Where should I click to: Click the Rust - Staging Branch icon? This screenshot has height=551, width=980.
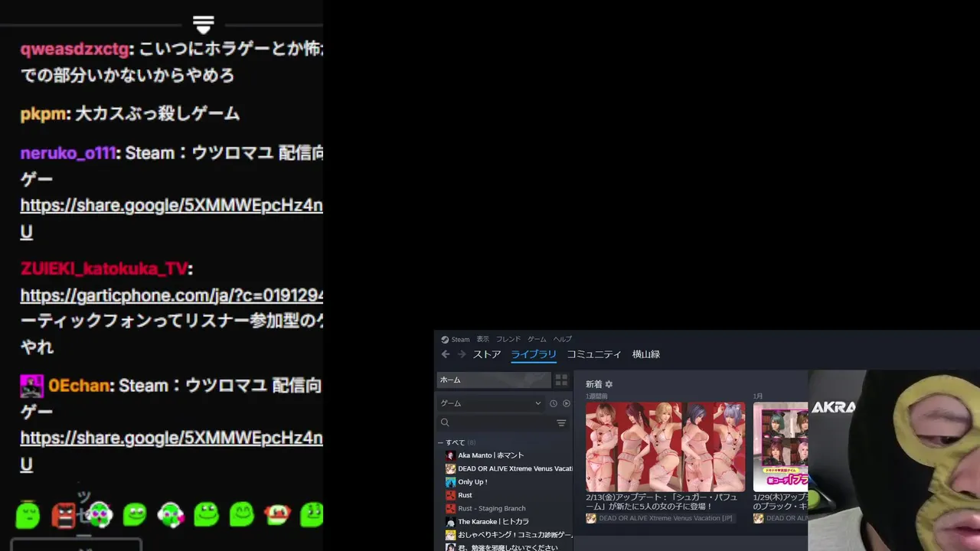[x=450, y=508]
